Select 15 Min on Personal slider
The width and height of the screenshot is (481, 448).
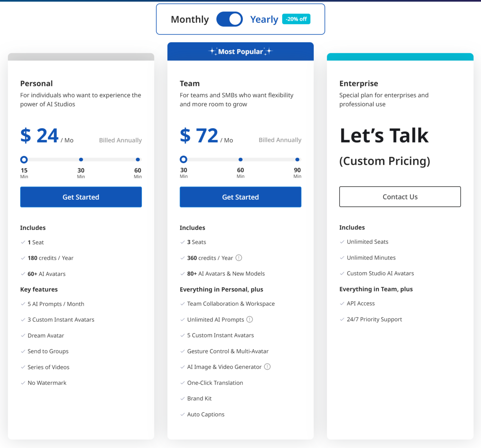point(24,160)
